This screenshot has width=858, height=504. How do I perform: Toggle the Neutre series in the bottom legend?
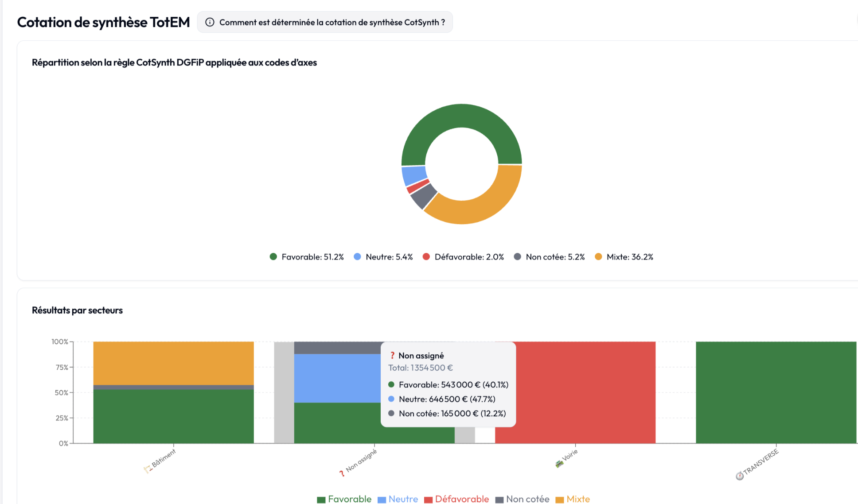(398, 499)
